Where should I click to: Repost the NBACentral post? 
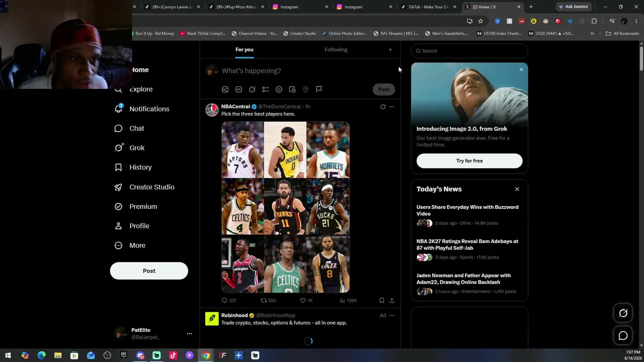click(x=268, y=300)
